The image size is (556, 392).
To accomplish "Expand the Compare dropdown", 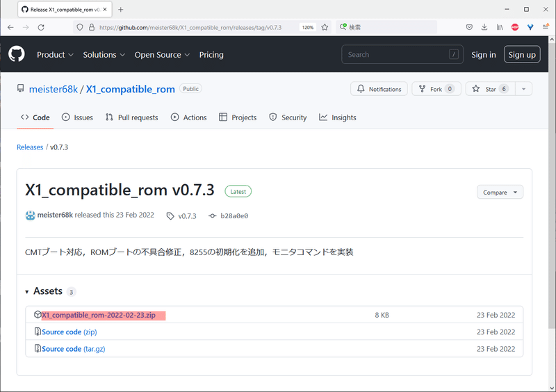I will click(500, 193).
